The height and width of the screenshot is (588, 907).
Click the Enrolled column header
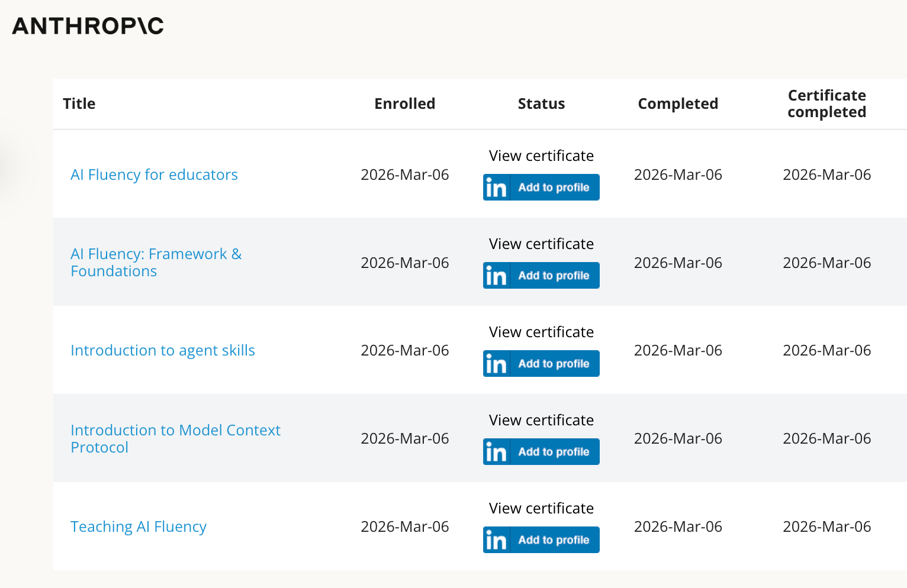click(x=405, y=104)
